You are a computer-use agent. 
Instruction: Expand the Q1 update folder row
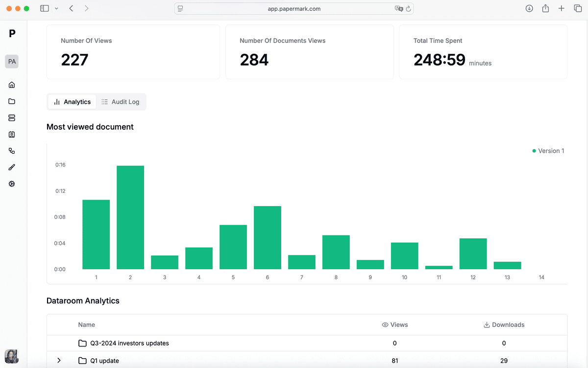(x=59, y=360)
